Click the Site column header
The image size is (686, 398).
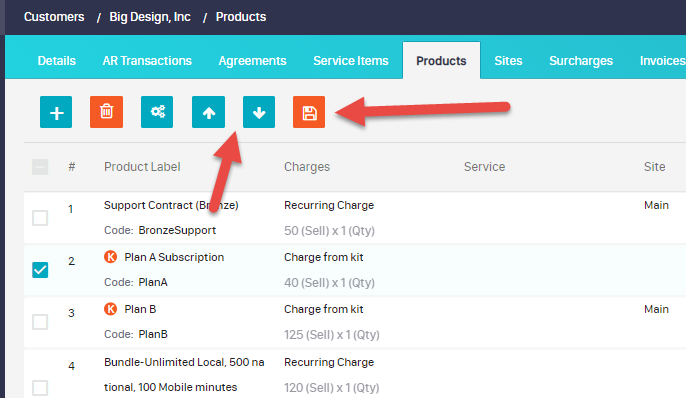[x=654, y=167]
